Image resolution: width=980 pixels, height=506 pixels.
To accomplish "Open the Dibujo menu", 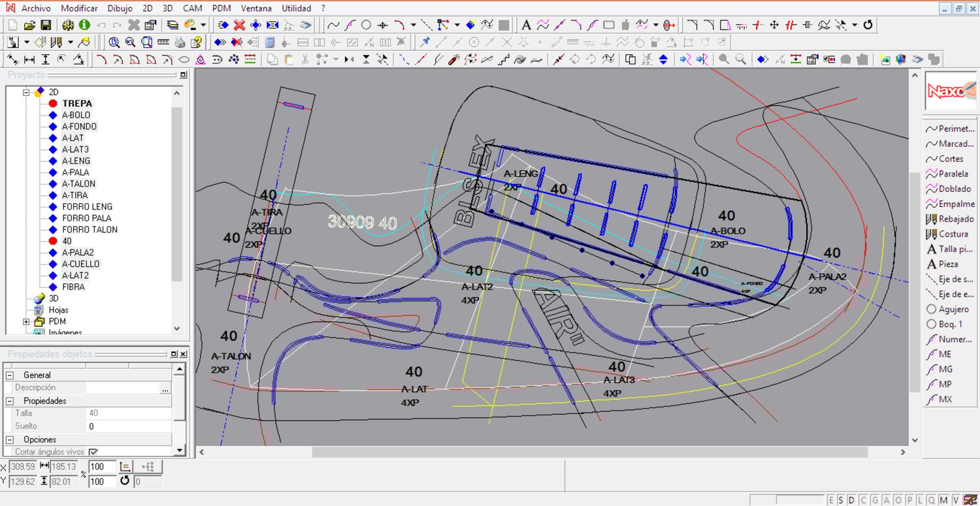I will (x=120, y=8).
